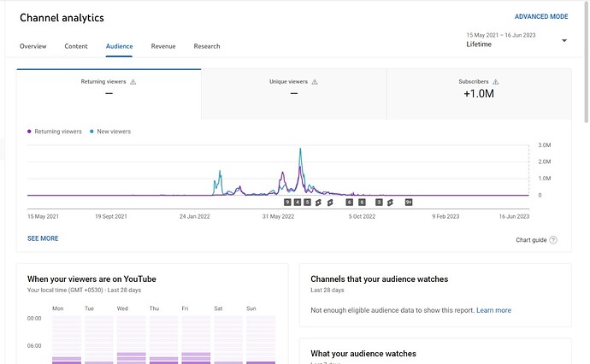
Task: Click the Shorts marker next to the 3 marker
Action: [x=390, y=203]
